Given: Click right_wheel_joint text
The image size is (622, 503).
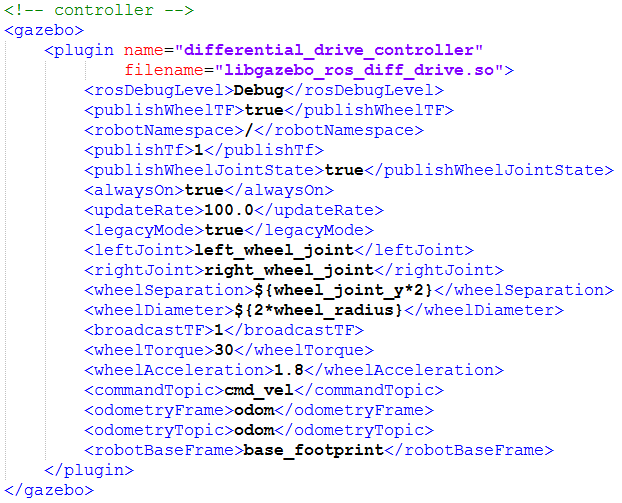Looking at the screenshot, I should click(289, 270).
